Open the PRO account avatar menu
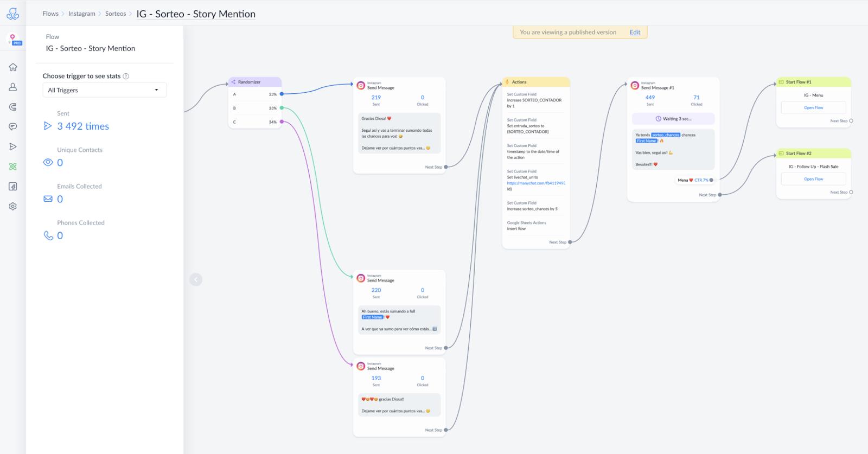This screenshot has width=868, height=454. (x=13, y=39)
